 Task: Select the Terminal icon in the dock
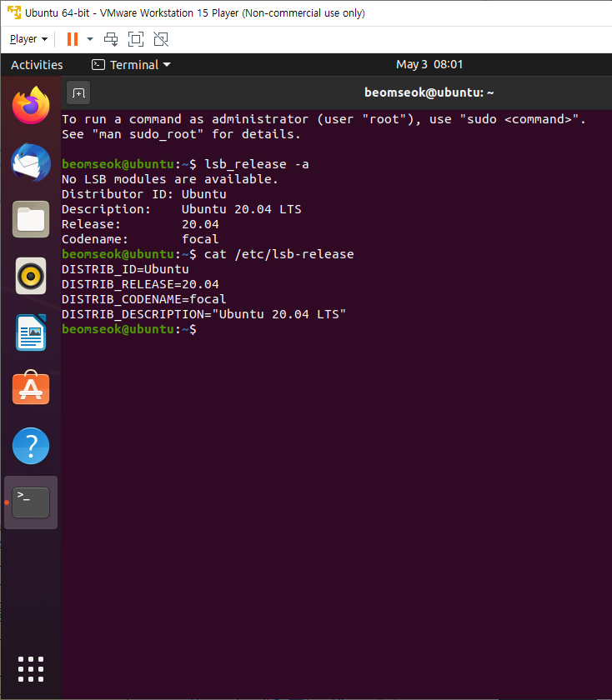(x=31, y=502)
